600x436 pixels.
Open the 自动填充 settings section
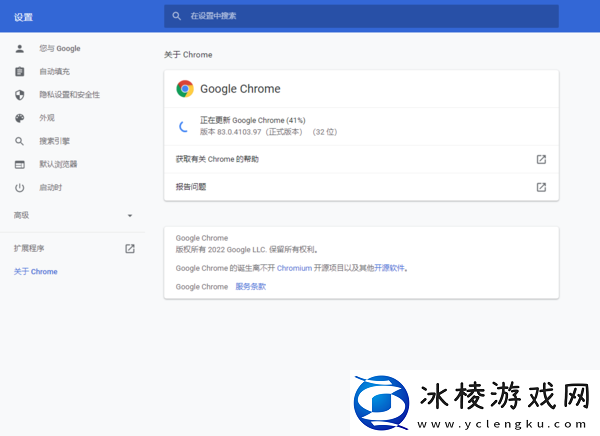55,72
